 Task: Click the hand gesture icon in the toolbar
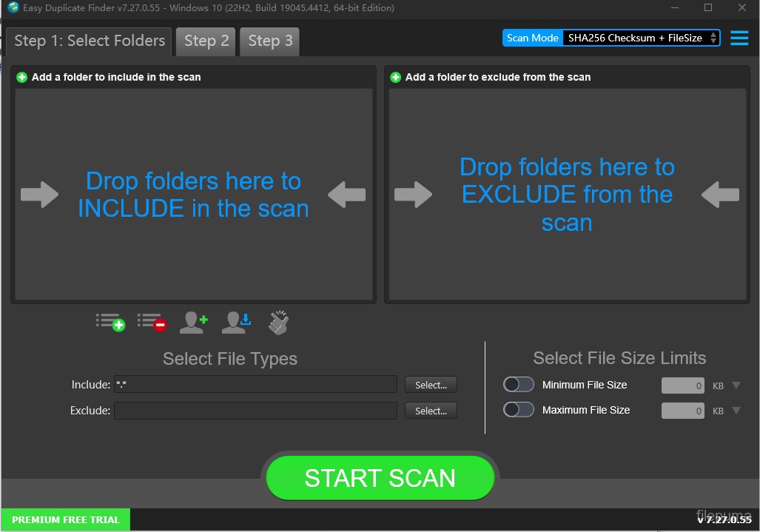click(x=278, y=322)
